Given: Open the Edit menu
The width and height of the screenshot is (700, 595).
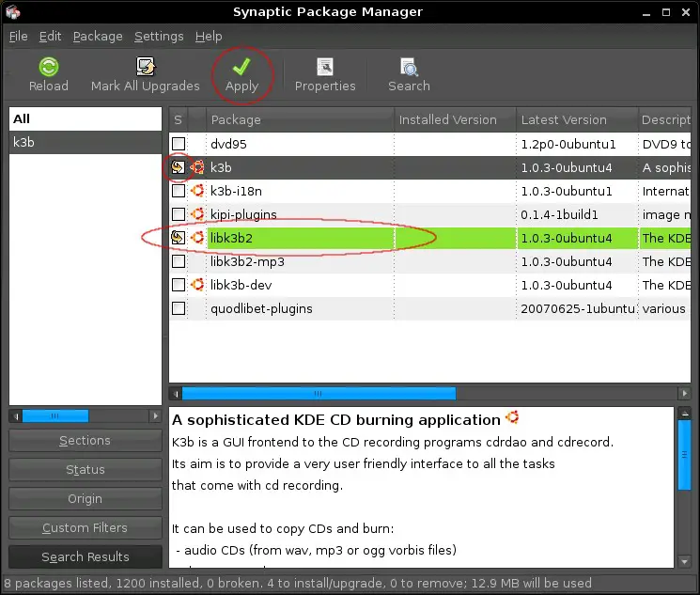Looking at the screenshot, I should coord(50,36).
